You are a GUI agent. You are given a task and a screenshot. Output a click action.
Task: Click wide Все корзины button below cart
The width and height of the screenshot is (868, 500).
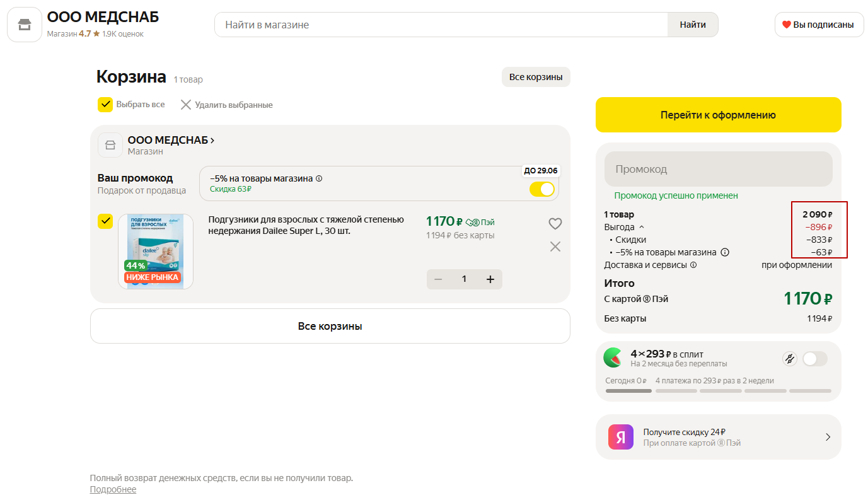(330, 326)
